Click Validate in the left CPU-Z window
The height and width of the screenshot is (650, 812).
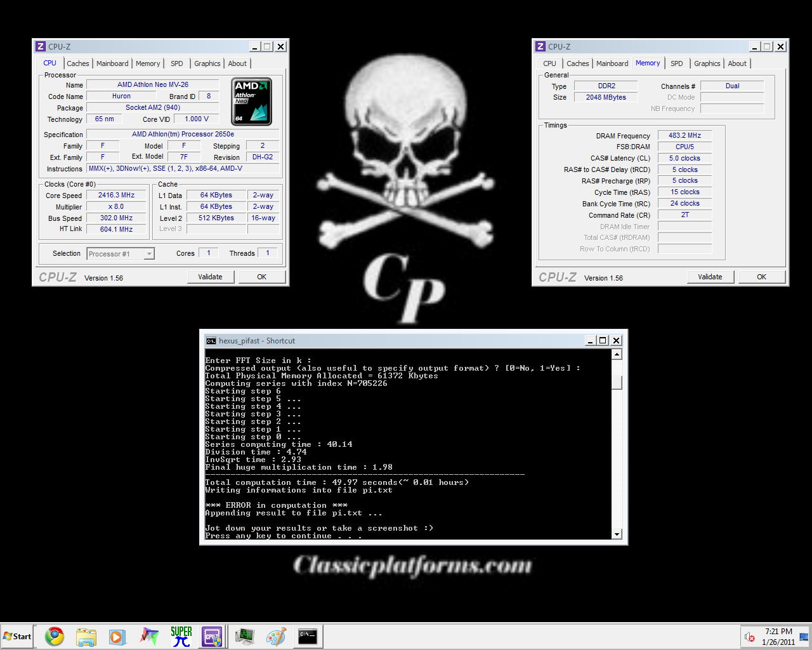point(211,277)
